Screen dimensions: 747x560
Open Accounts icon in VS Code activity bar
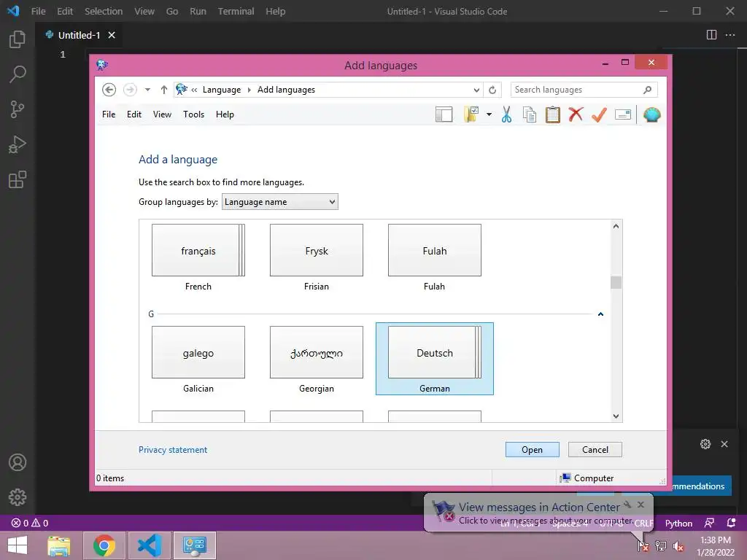coord(18,462)
